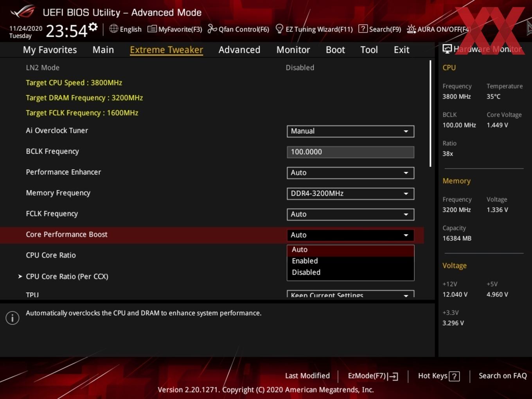
Task: Open the Boot tab
Action: click(335, 50)
